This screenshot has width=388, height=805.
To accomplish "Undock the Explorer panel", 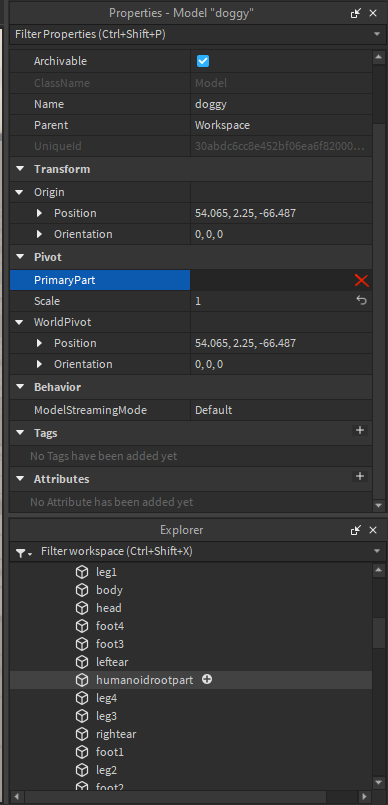I will tap(356, 530).
